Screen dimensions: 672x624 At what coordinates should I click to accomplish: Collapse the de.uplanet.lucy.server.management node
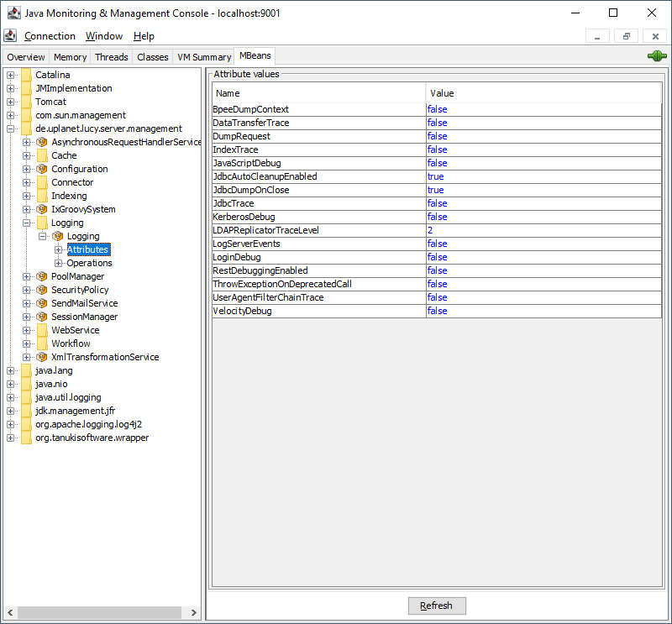pyautogui.click(x=11, y=128)
